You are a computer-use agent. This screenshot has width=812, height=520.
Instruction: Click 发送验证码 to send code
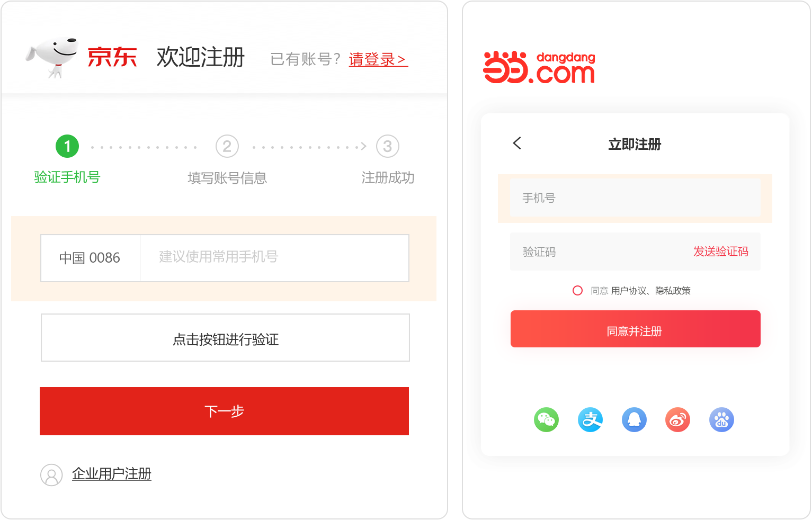720,252
